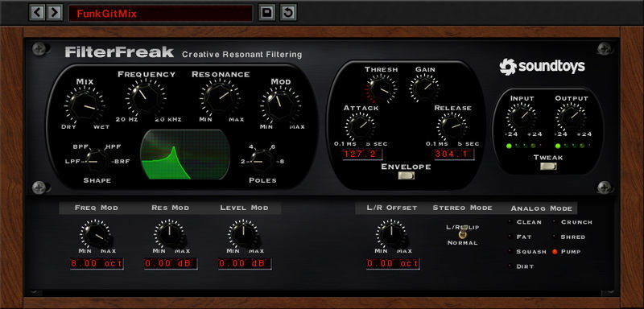Click the Level Mod section header
This screenshot has height=309, width=644.
pyautogui.click(x=244, y=208)
